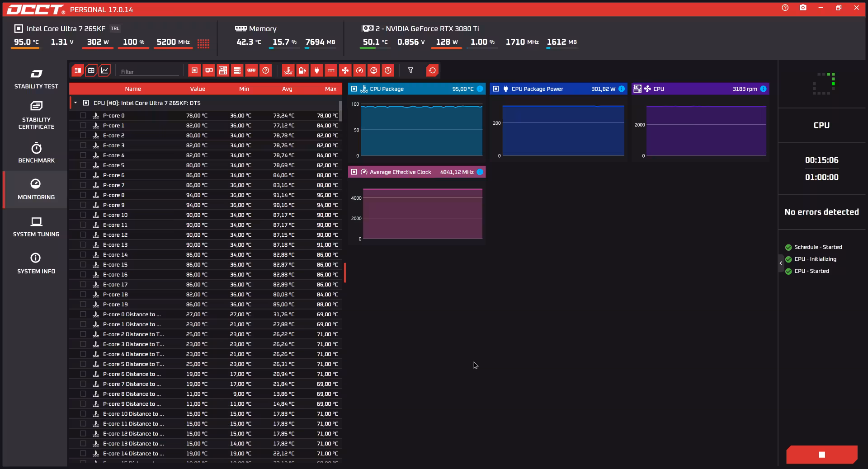This screenshot has height=469, width=868.
Task: Show info for CPU Package graph
Action: (480, 89)
